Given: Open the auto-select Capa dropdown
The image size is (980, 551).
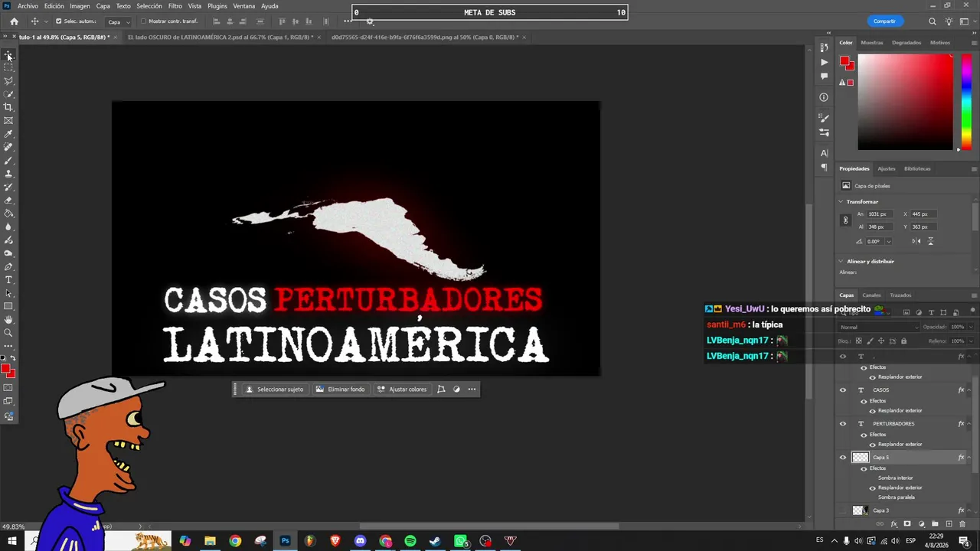Looking at the screenshot, I should [x=118, y=21].
